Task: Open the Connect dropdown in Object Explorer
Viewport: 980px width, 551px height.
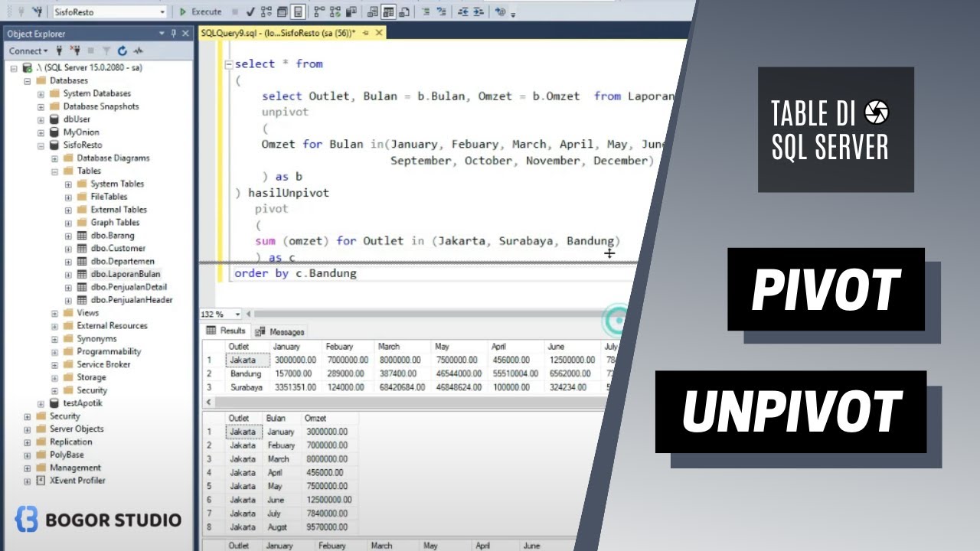Action: tap(28, 51)
